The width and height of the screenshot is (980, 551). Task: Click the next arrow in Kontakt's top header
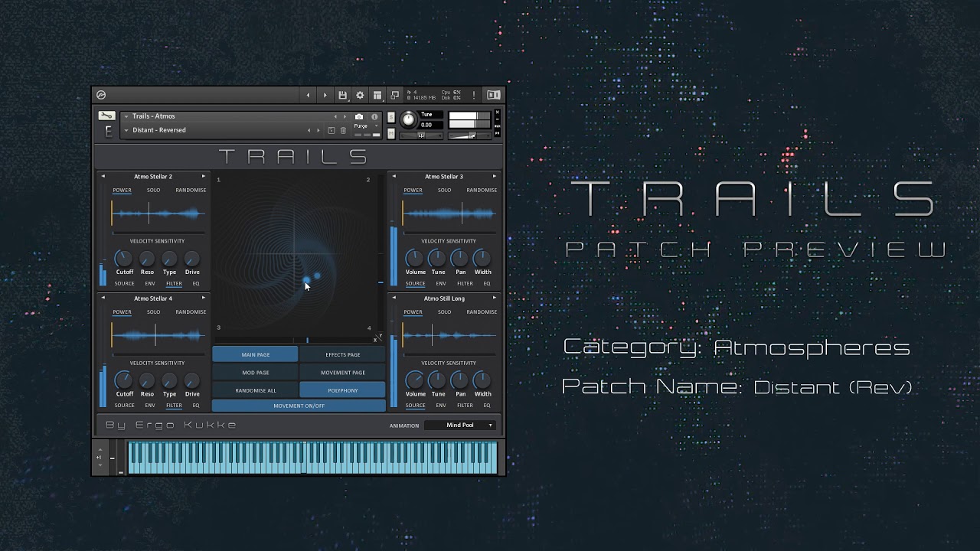[x=325, y=95]
